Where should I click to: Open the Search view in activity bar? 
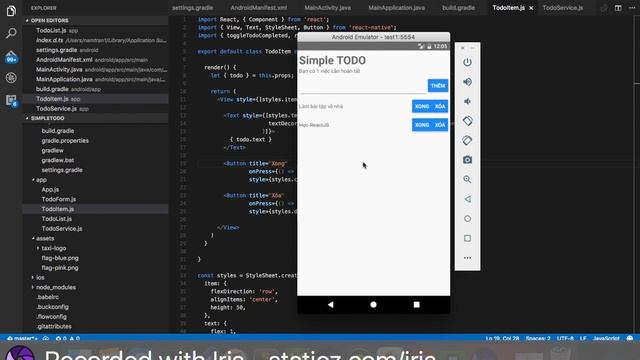[x=11, y=33]
